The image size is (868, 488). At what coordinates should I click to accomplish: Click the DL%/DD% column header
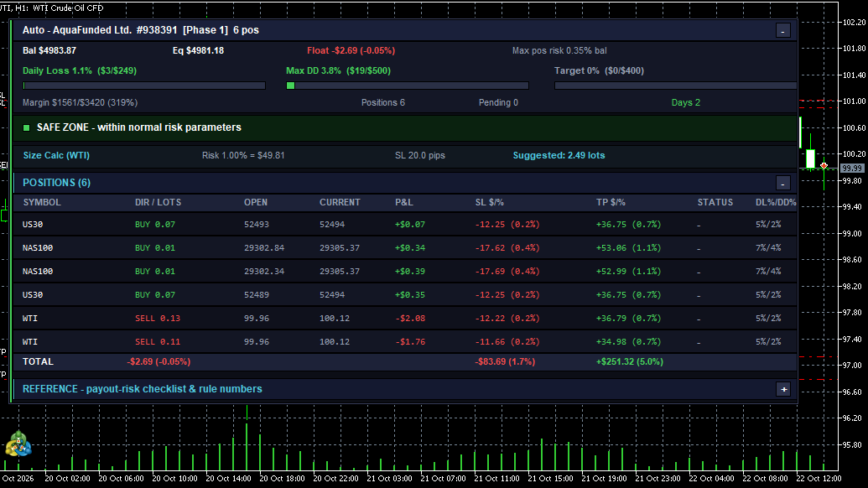pos(776,203)
